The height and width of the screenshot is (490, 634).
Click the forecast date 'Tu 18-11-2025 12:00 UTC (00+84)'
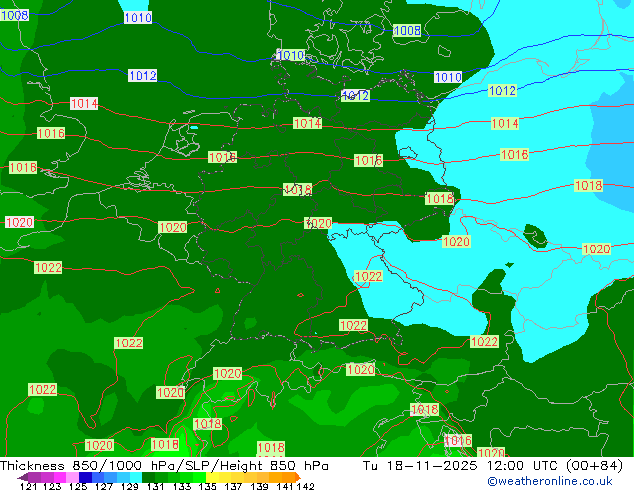point(492,466)
